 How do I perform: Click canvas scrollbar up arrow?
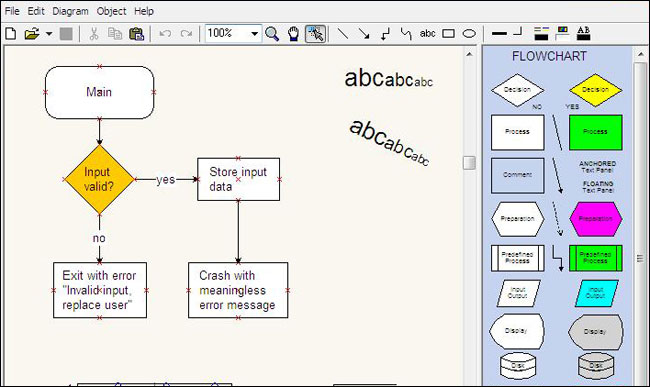469,54
